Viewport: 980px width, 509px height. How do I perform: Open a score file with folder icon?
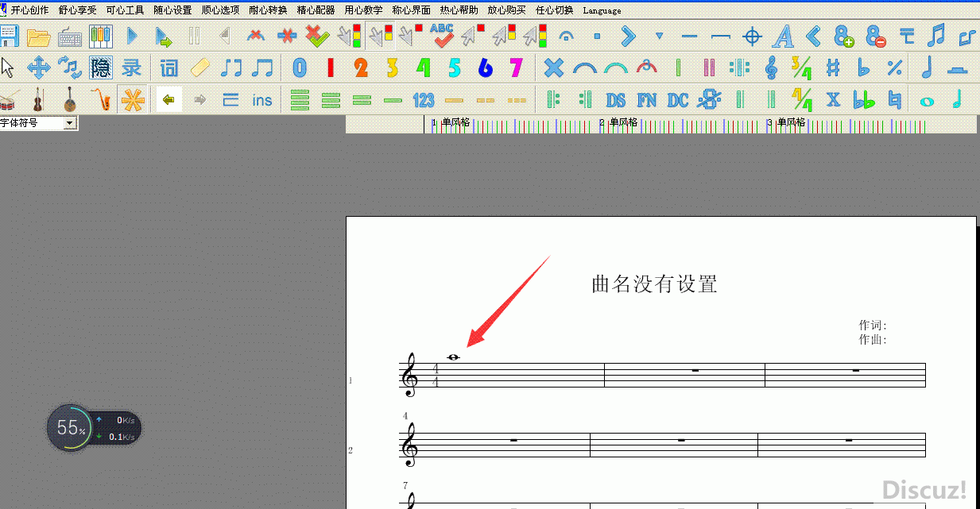[38, 37]
